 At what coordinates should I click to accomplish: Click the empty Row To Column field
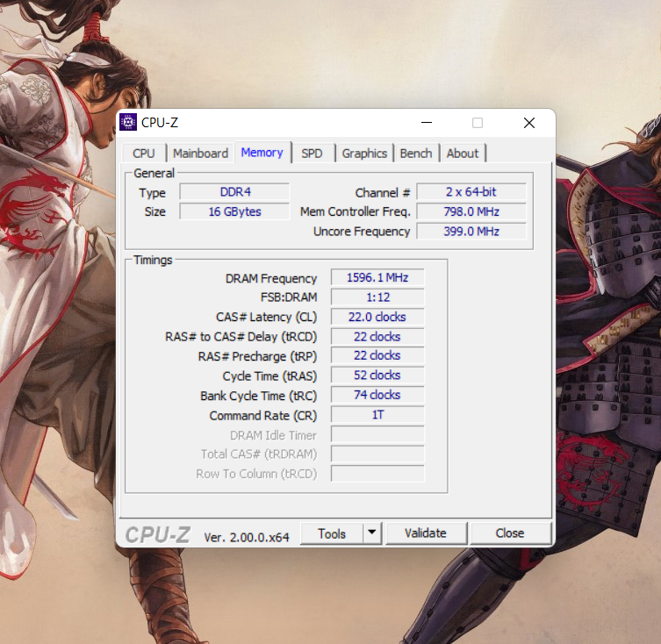click(x=377, y=474)
